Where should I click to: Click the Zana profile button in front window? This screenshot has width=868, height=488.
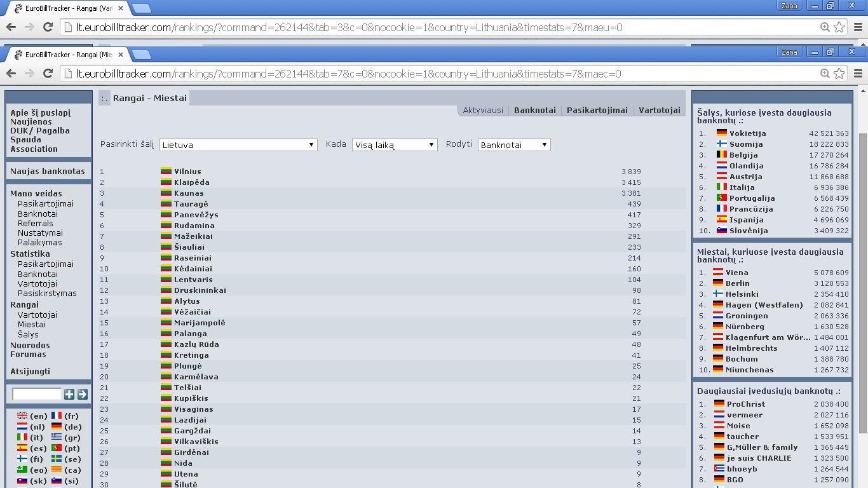(x=790, y=52)
